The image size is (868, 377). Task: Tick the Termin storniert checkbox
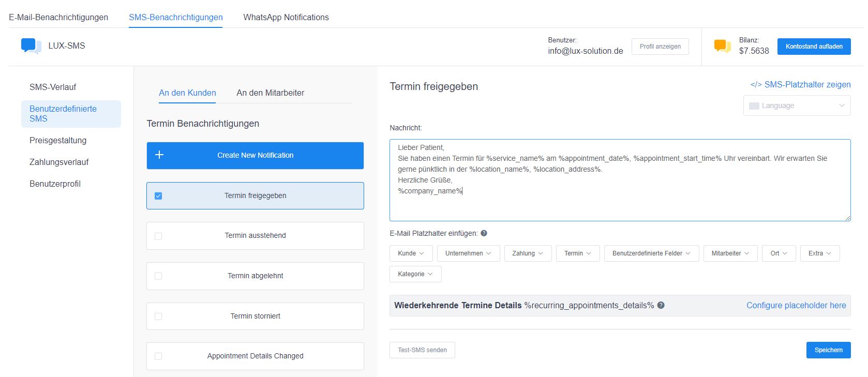tap(158, 316)
